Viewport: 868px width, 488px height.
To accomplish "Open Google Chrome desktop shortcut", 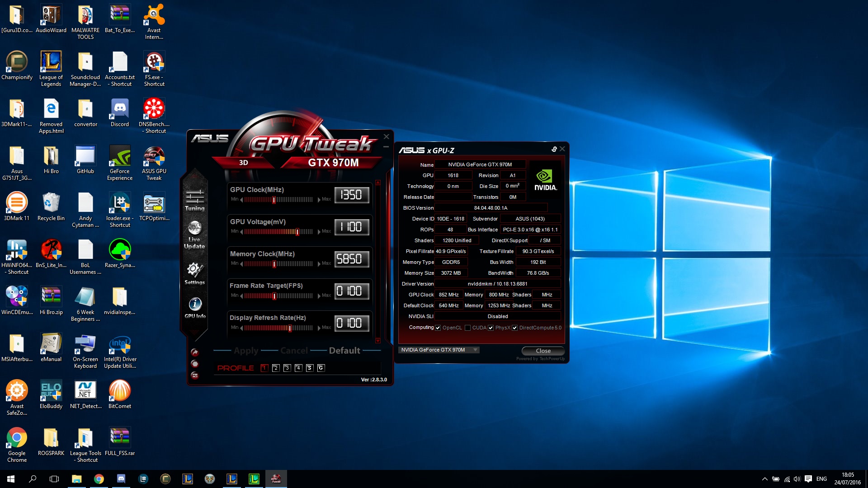I will coord(17,445).
